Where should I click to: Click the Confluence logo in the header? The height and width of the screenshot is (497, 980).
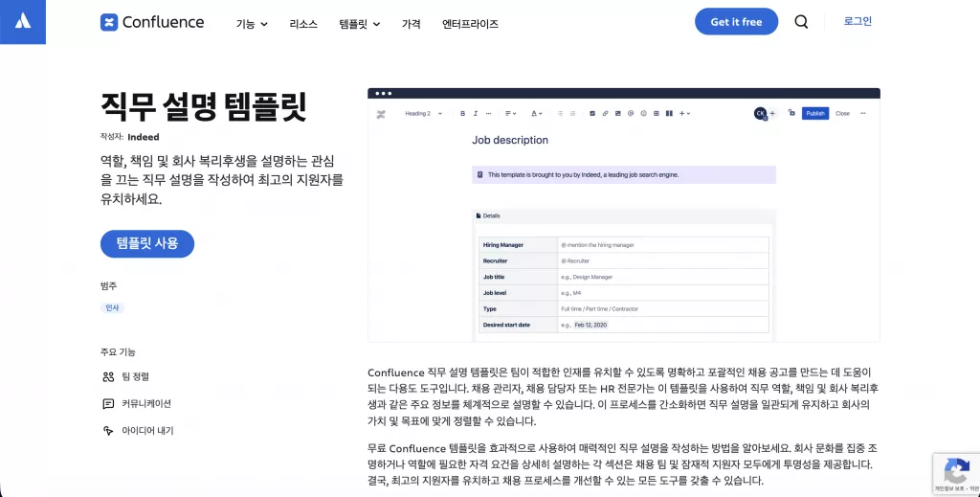[152, 23]
